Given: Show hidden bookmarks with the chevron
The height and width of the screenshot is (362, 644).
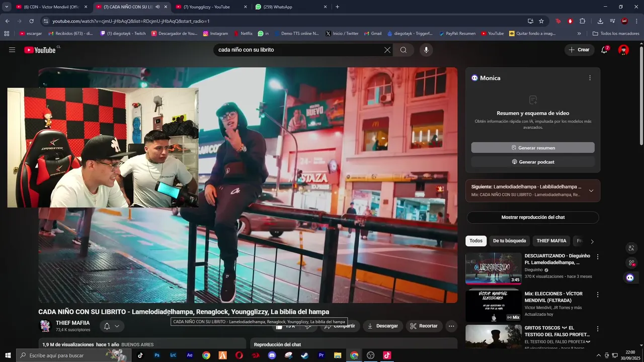Looking at the screenshot, I should pos(579,34).
